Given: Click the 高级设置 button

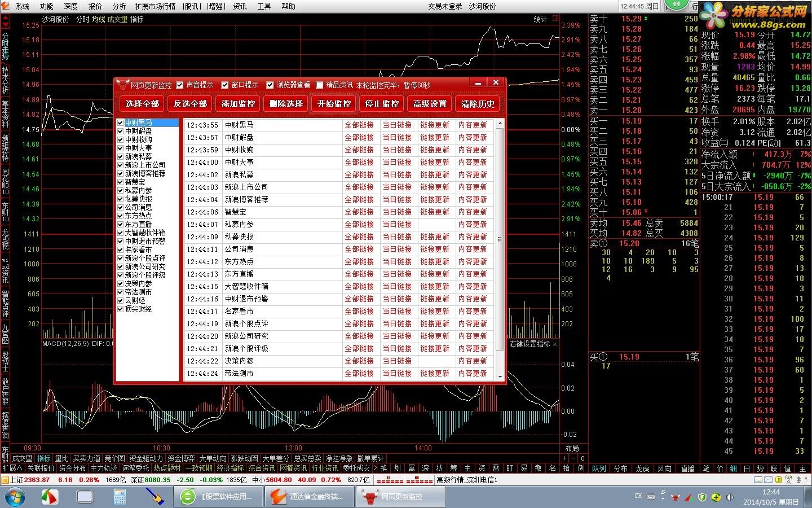Looking at the screenshot, I should 430,104.
